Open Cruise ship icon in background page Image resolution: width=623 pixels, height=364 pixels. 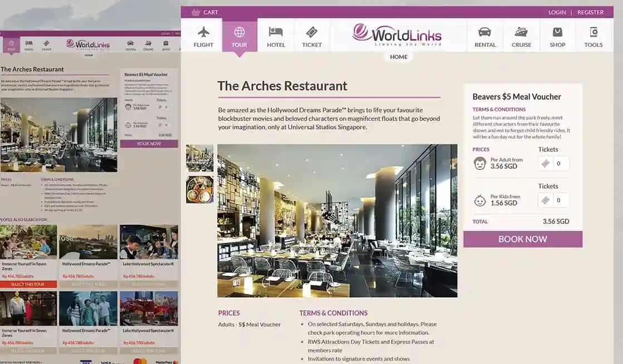pos(148,43)
